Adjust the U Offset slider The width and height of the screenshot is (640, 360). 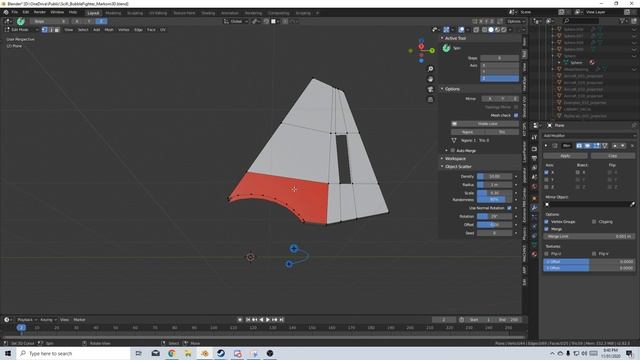tap(589, 261)
